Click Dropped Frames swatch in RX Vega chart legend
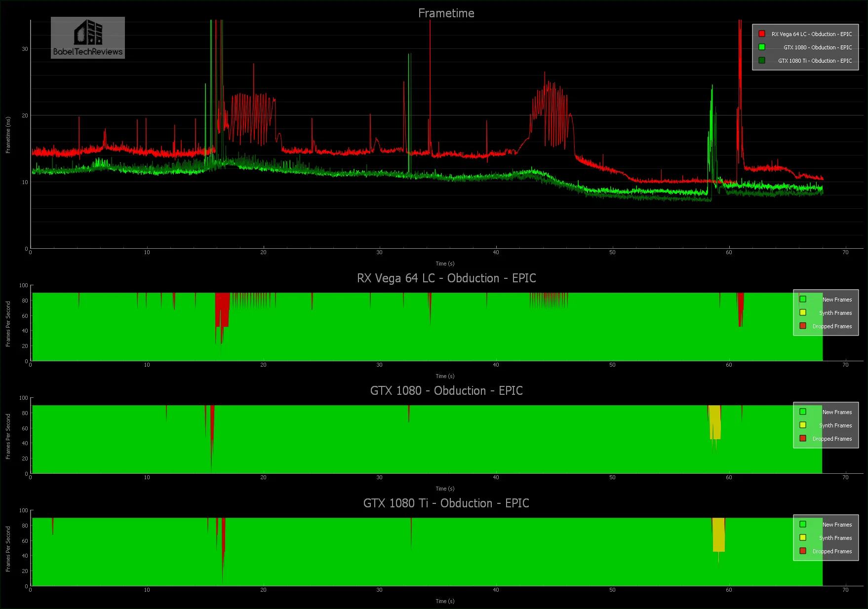868x609 pixels. pyautogui.click(x=803, y=326)
